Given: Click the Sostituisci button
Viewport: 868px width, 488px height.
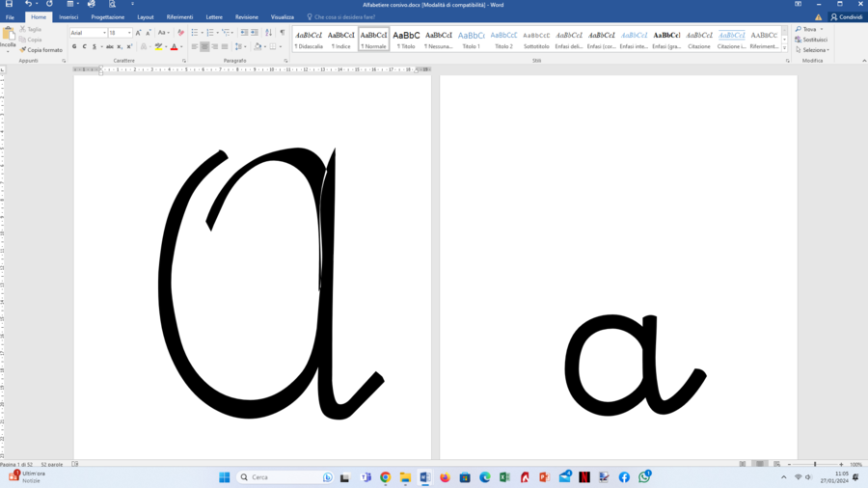Looking at the screenshot, I should click(811, 40).
